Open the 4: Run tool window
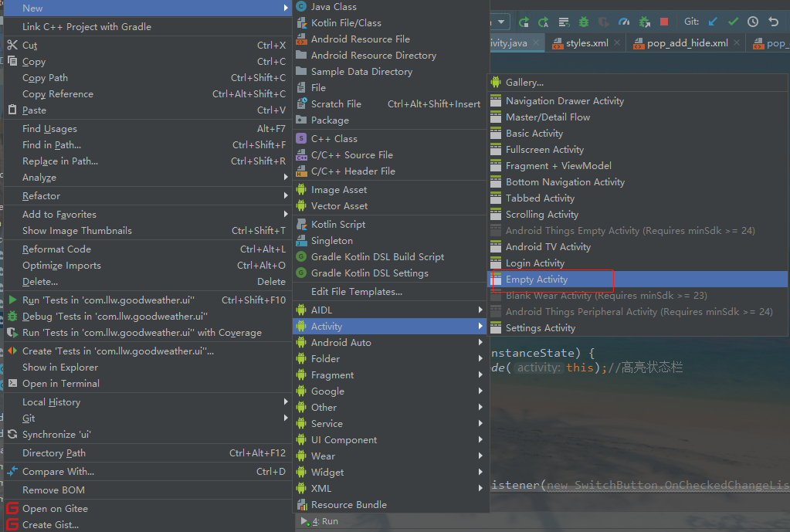Image resolution: width=790 pixels, height=532 pixels. coord(320,521)
